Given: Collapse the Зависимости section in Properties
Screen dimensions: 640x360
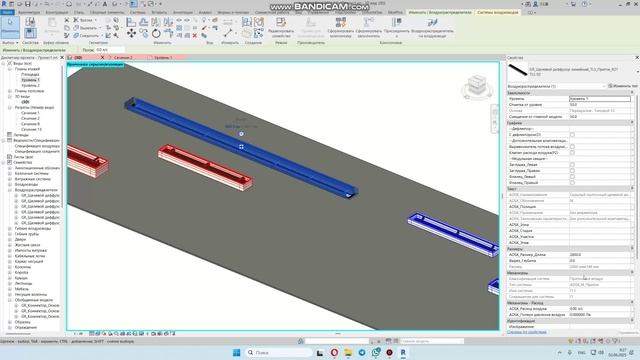Looking at the screenshot, I should pyautogui.click(x=632, y=93).
